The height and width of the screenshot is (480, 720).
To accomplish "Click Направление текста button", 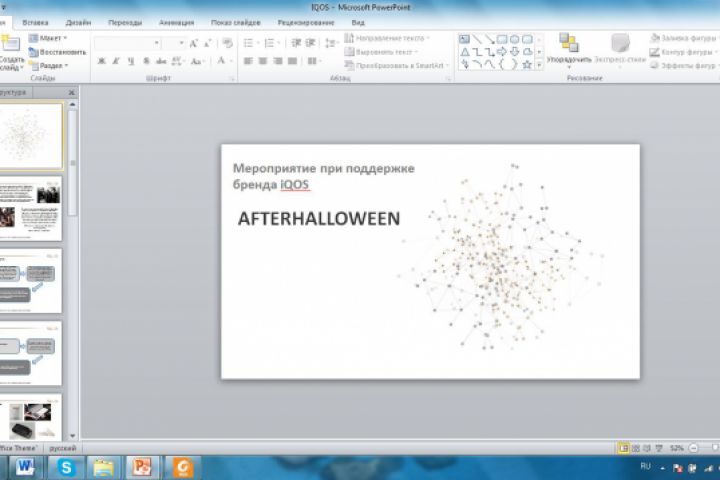I will [x=387, y=38].
